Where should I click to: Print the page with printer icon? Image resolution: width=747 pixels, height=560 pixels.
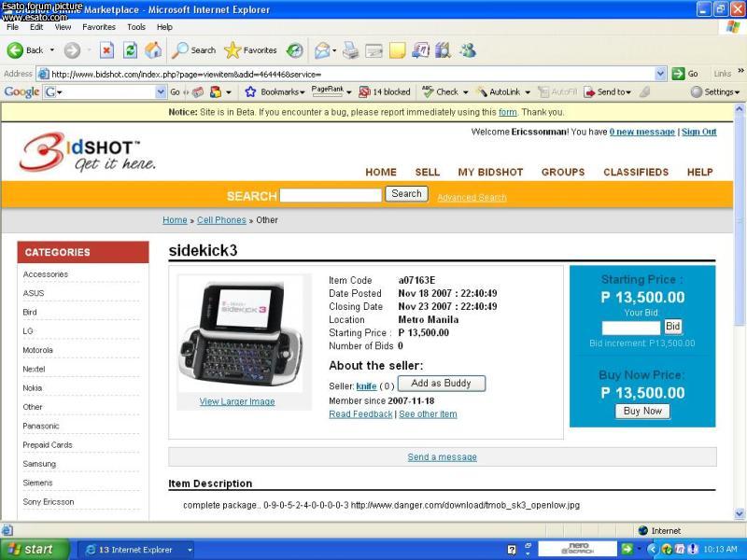(351, 50)
